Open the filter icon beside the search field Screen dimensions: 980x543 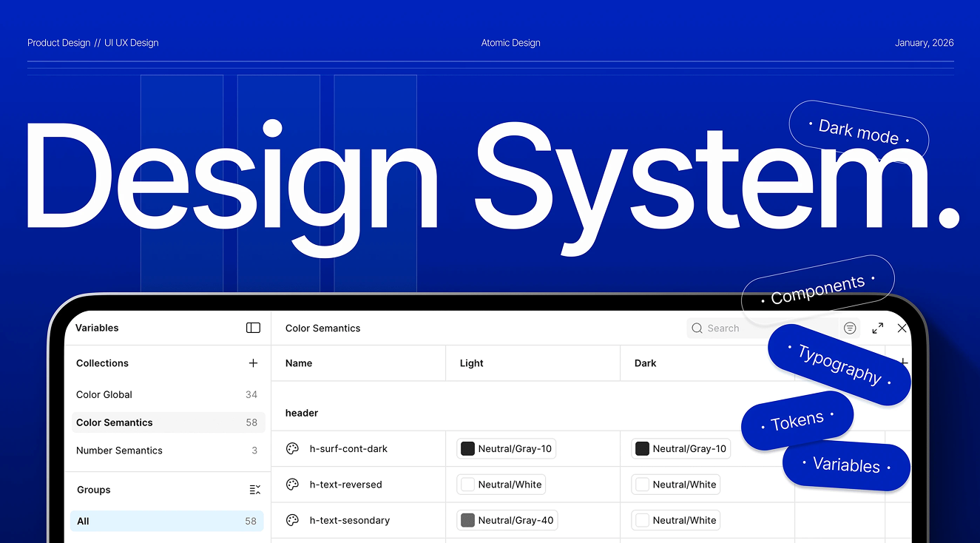[850, 328]
